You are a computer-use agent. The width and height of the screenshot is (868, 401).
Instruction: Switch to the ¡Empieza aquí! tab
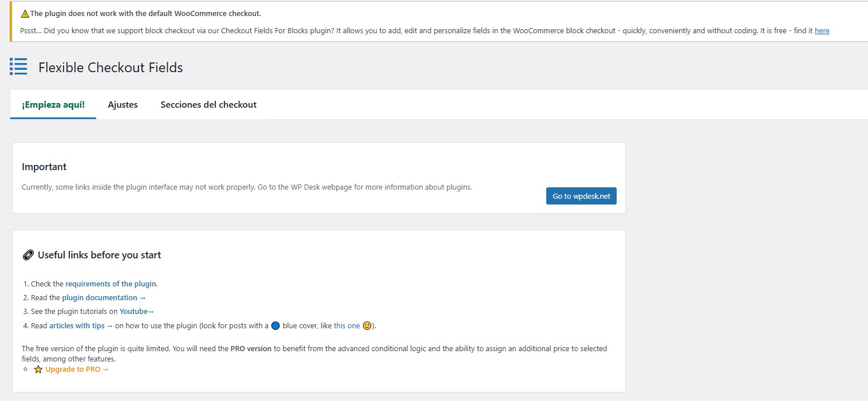coord(53,105)
